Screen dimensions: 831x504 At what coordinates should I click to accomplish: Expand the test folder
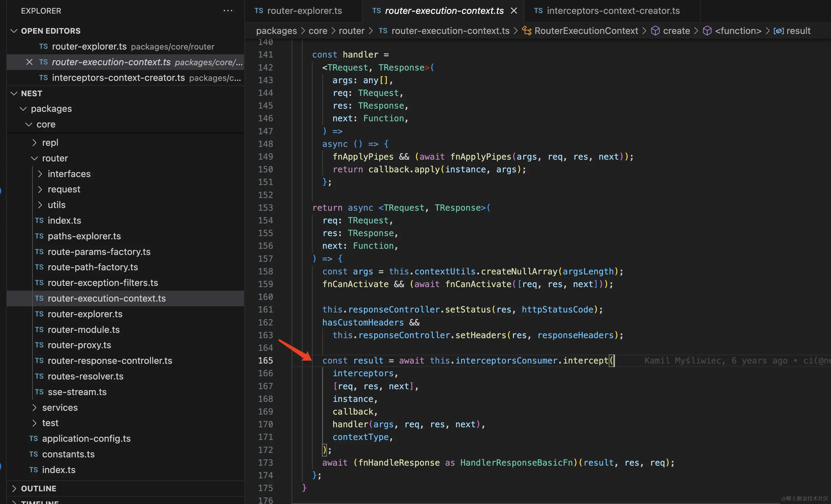point(35,423)
